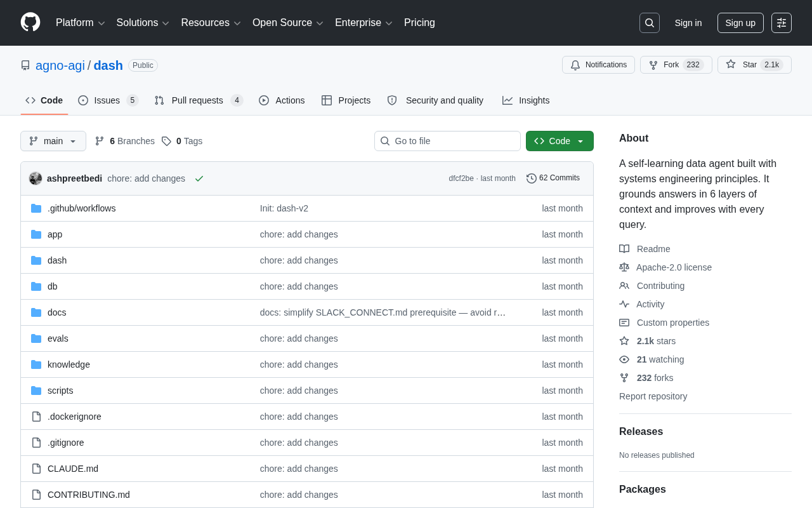Open the 62 Commits history link

point(553,178)
